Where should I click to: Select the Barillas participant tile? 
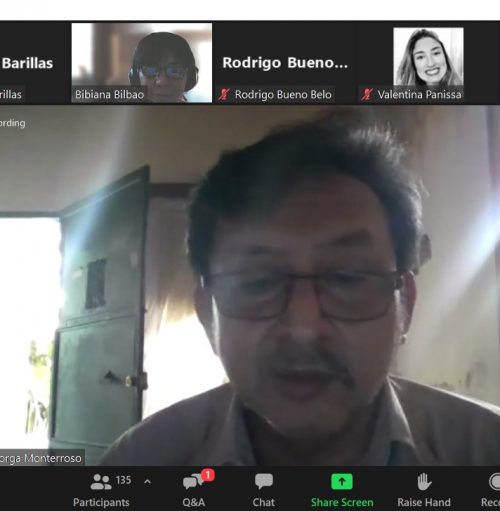click(x=34, y=62)
